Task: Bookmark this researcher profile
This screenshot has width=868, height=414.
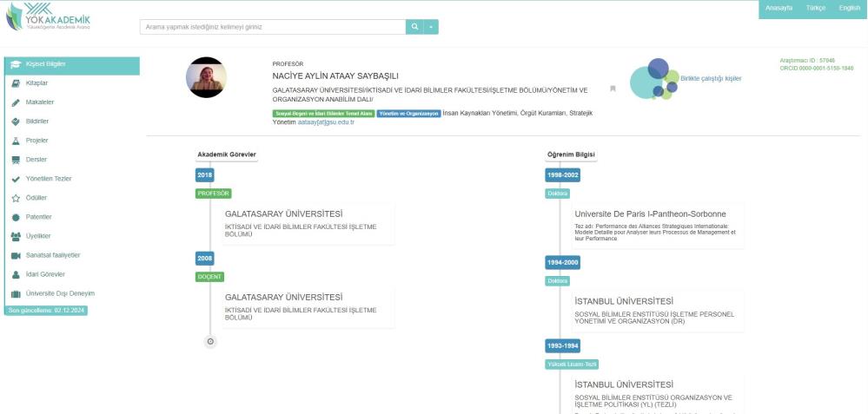Action: tap(613, 89)
